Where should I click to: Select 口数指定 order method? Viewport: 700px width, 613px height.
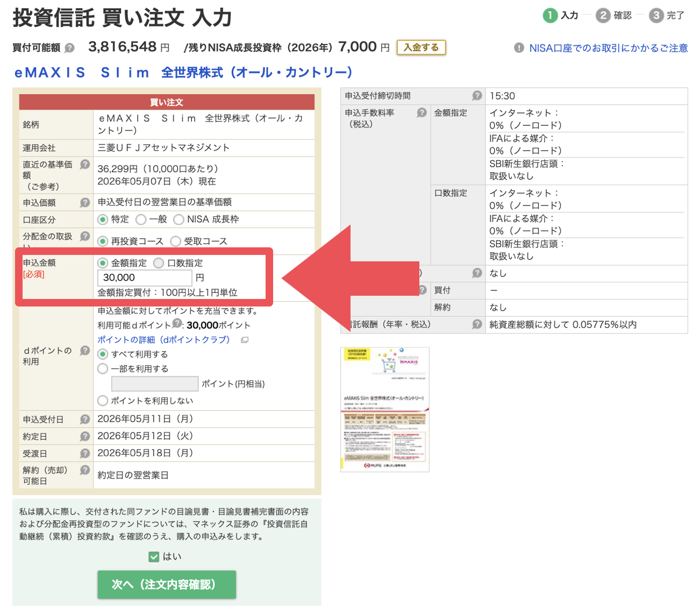click(159, 263)
